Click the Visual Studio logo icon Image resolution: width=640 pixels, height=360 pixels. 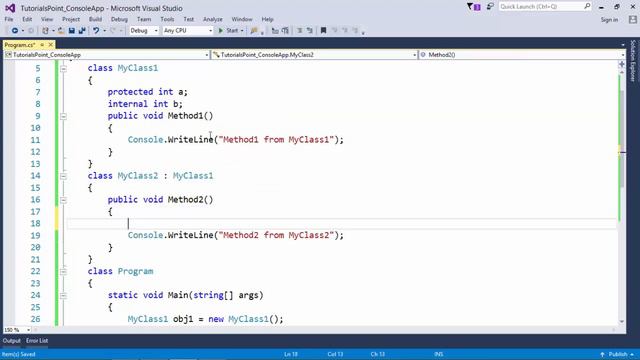tap(10, 8)
